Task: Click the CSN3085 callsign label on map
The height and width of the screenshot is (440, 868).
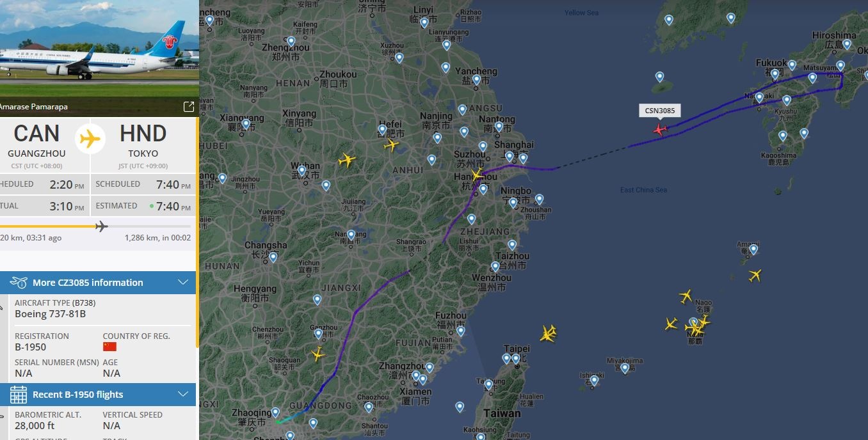Action: pyautogui.click(x=660, y=111)
